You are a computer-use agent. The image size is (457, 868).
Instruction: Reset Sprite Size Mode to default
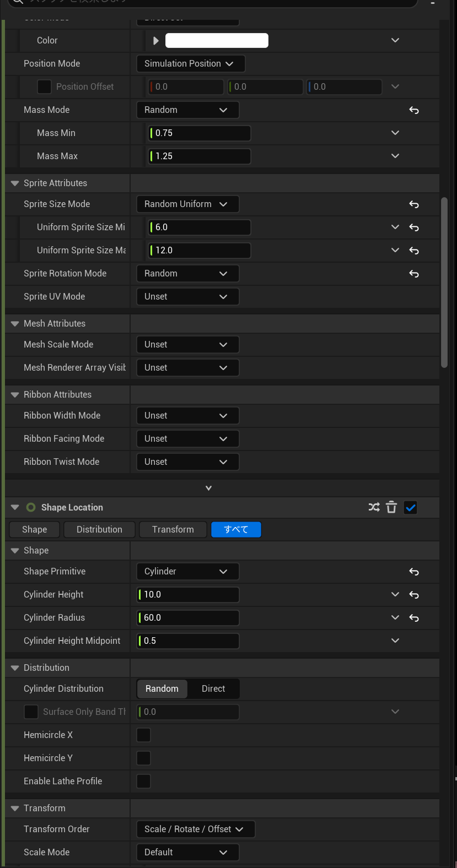(x=414, y=204)
